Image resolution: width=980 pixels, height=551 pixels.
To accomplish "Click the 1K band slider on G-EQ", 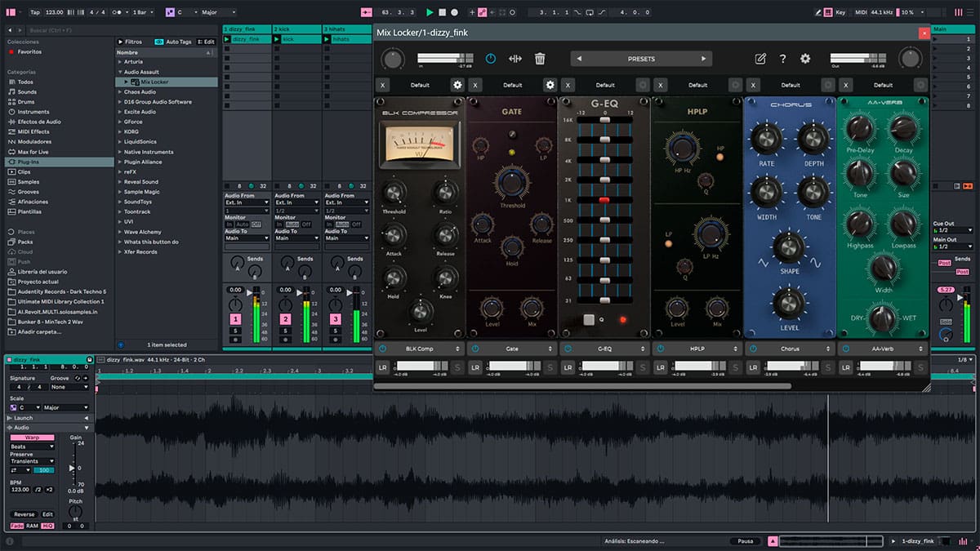I will [x=604, y=200].
